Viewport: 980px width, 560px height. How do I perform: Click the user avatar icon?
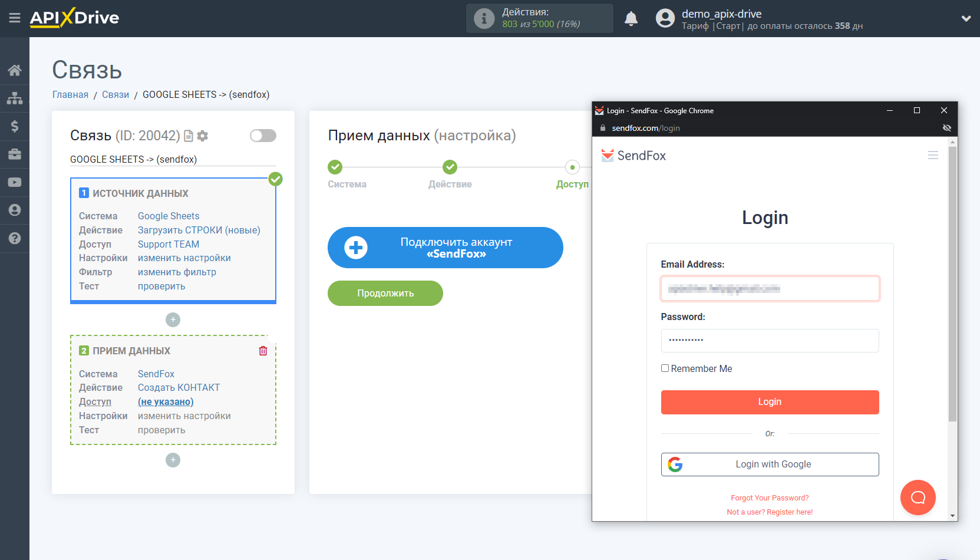[665, 18]
